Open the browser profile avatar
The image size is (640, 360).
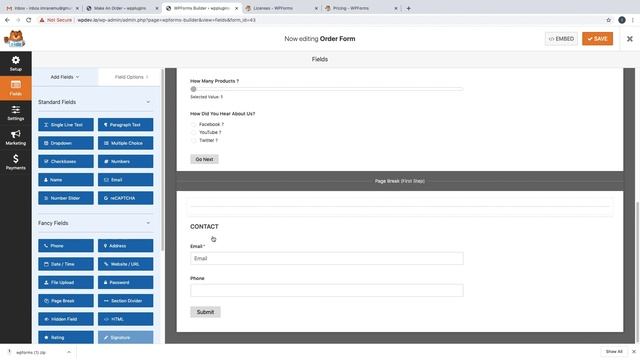(x=622, y=20)
